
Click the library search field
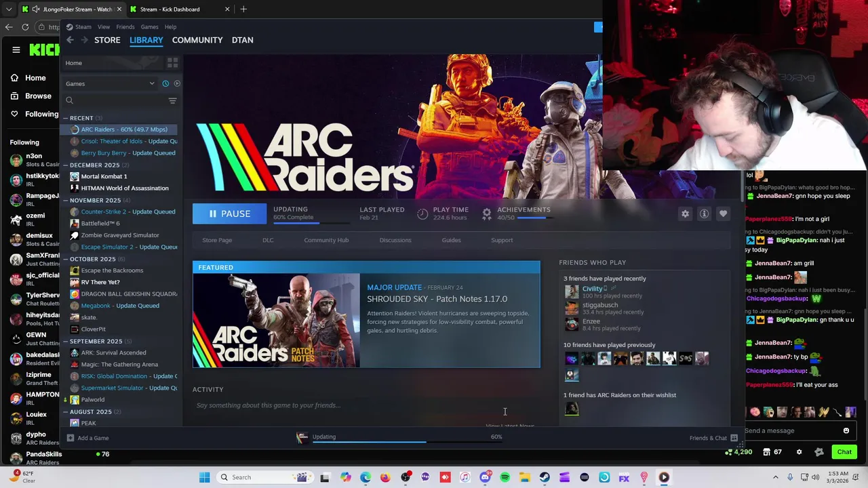coord(114,100)
